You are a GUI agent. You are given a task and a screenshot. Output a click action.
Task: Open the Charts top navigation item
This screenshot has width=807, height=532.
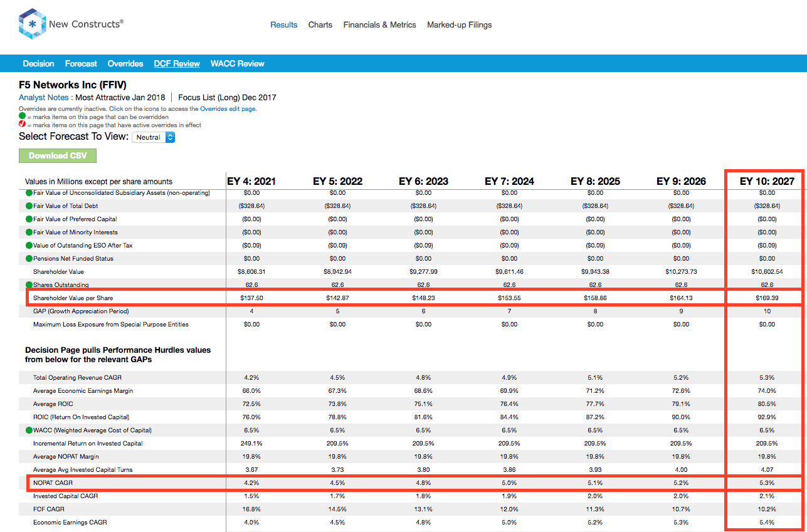[x=320, y=25]
